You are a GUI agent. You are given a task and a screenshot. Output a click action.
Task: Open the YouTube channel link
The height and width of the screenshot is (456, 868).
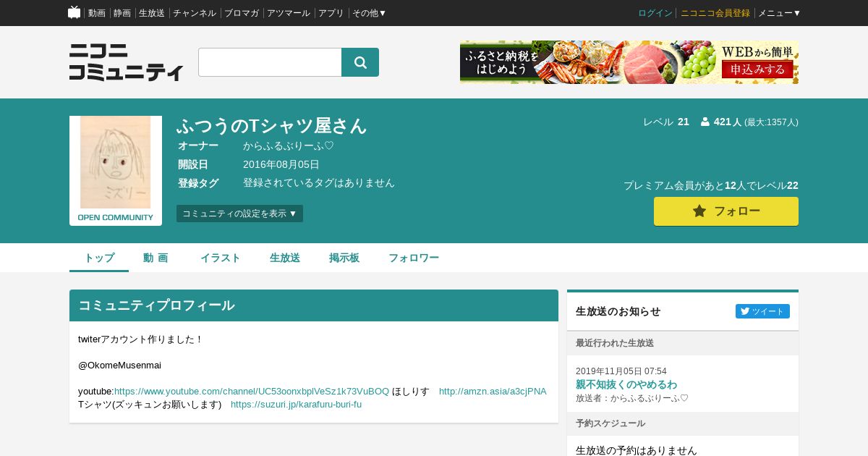tap(252, 392)
